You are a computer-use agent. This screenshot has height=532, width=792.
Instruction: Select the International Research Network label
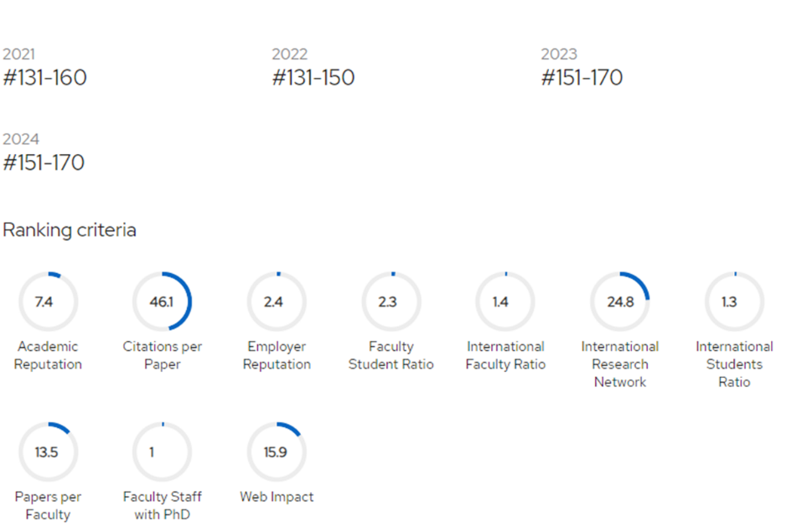coord(620,364)
